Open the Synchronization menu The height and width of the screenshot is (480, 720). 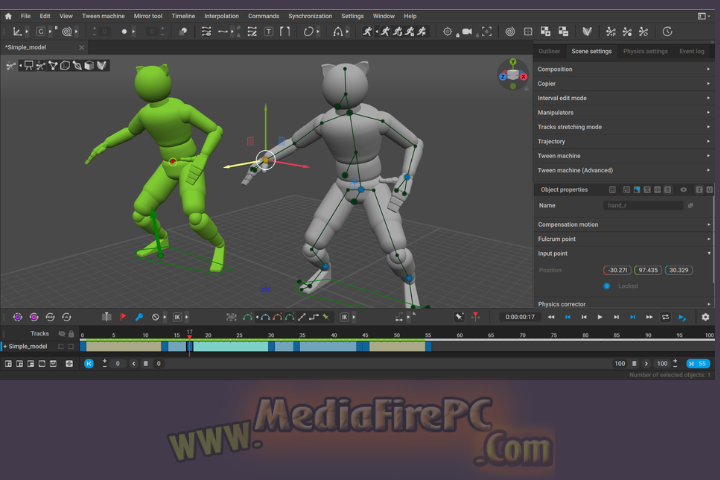pyautogui.click(x=310, y=16)
